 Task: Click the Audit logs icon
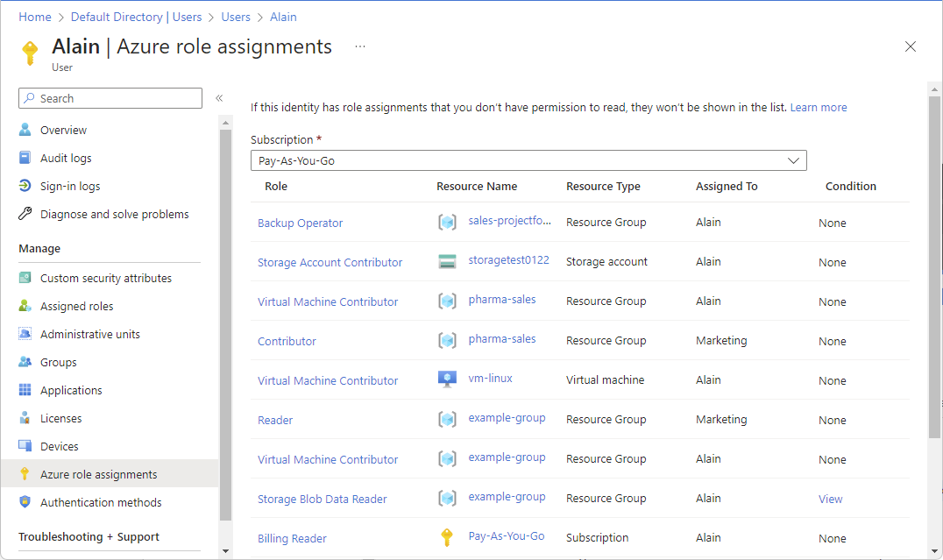coord(25,158)
